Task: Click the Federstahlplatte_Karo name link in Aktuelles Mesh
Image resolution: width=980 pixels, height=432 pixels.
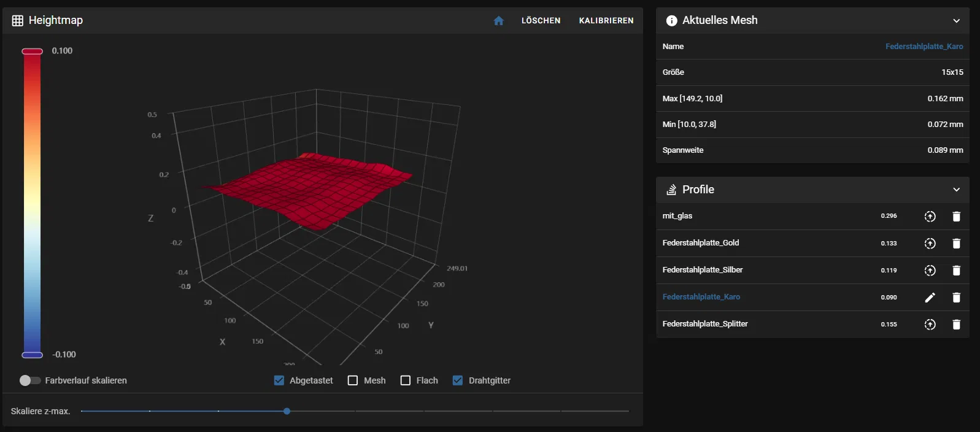Action: click(924, 46)
